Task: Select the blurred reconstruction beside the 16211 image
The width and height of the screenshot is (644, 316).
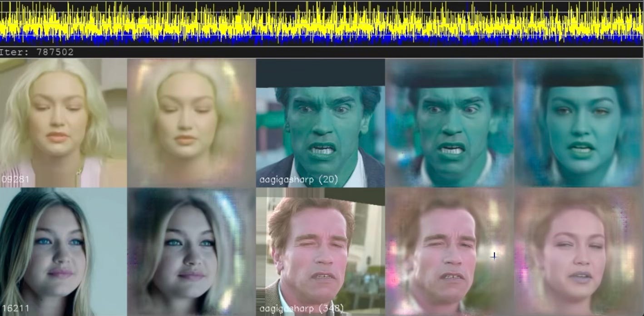Action: click(192, 252)
